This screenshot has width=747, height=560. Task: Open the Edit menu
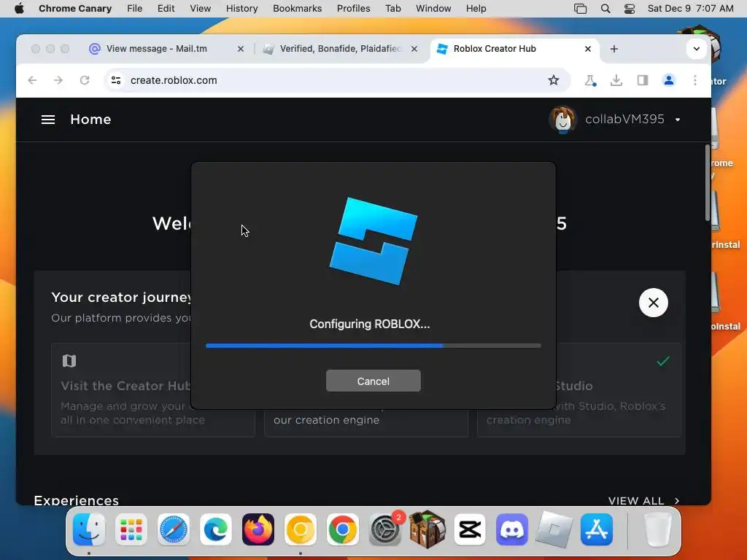166,9
